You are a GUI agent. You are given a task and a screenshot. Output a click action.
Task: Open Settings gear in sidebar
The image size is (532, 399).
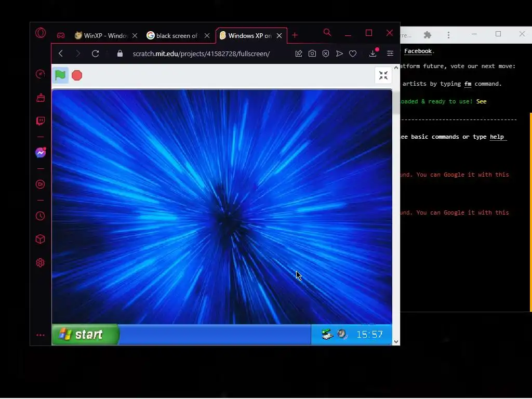[x=41, y=262]
